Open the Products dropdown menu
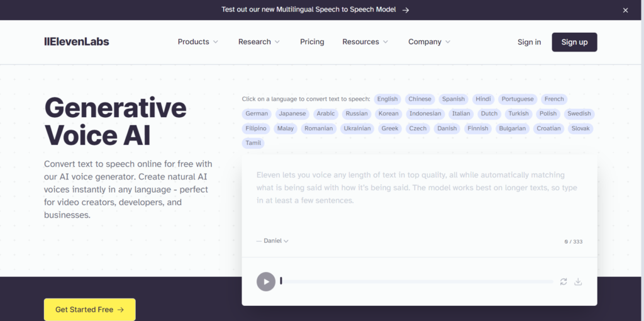The image size is (644, 321). tap(198, 42)
